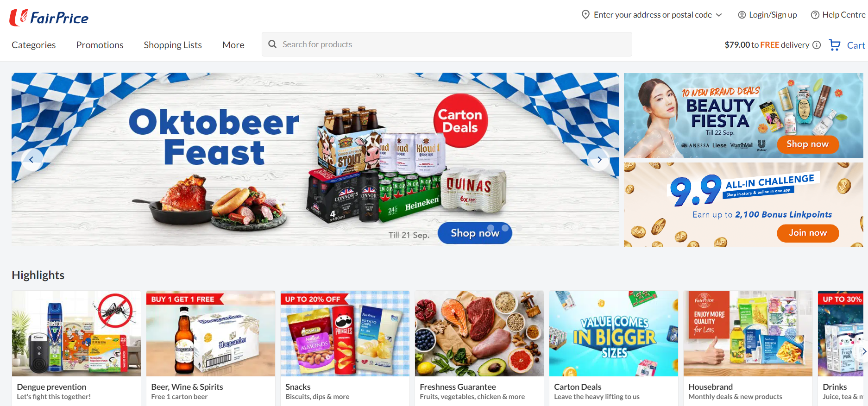Image resolution: width=868 pixels, height=406 pixels.
Task: Click Join now on 9.9 challenge
Action: coord(808,233)
